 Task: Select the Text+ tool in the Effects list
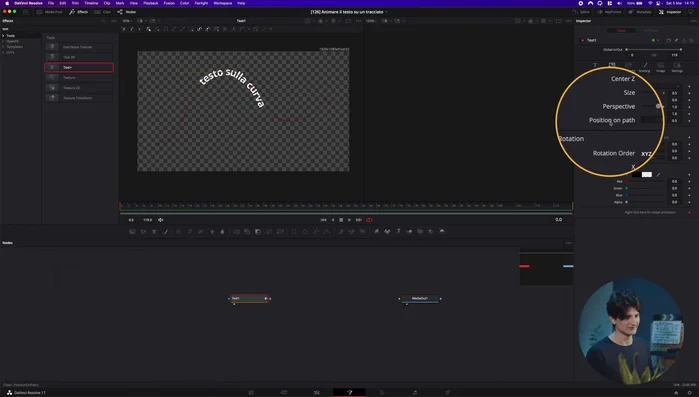click(79, 67)
